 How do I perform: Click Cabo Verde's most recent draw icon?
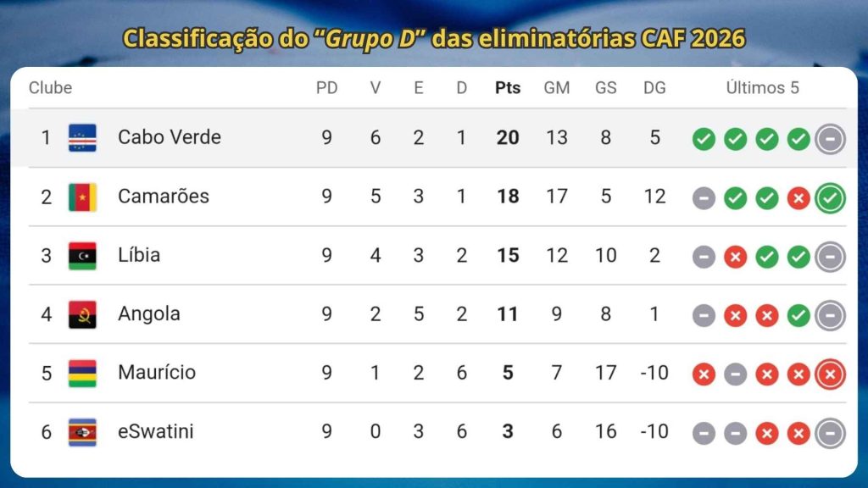pos(830,138)
